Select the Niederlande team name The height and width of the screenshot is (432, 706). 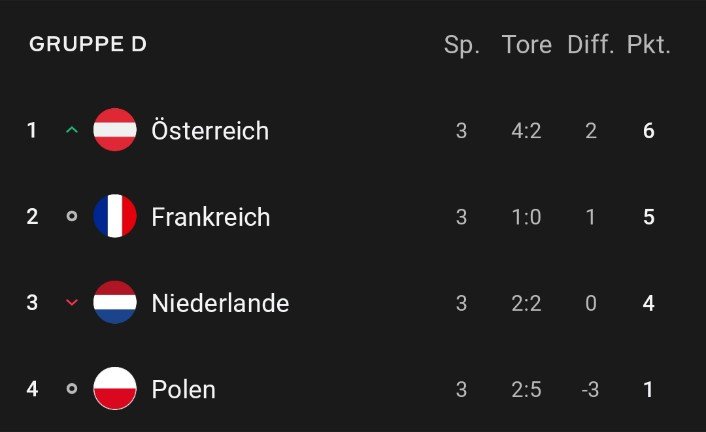220,303
